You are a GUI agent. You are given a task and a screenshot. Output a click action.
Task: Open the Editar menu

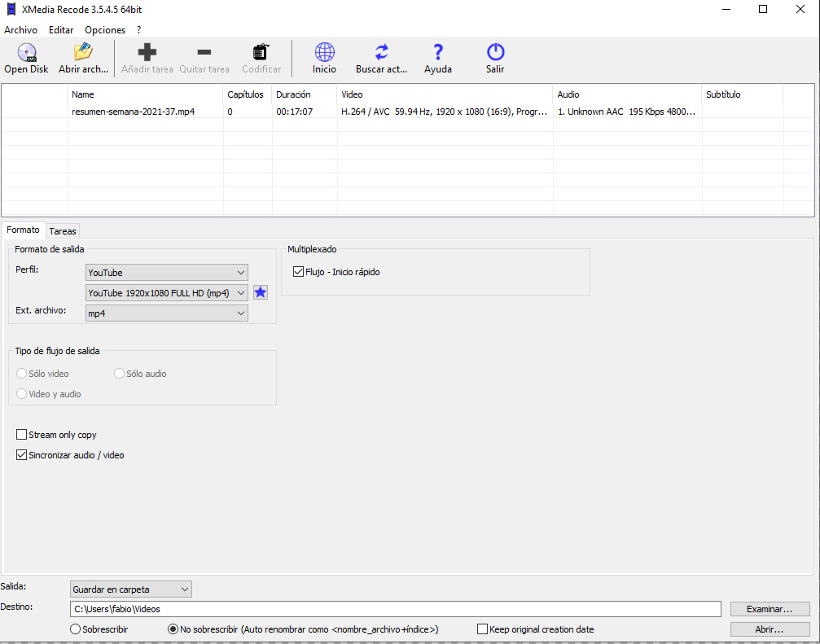[x=61, y=30]
